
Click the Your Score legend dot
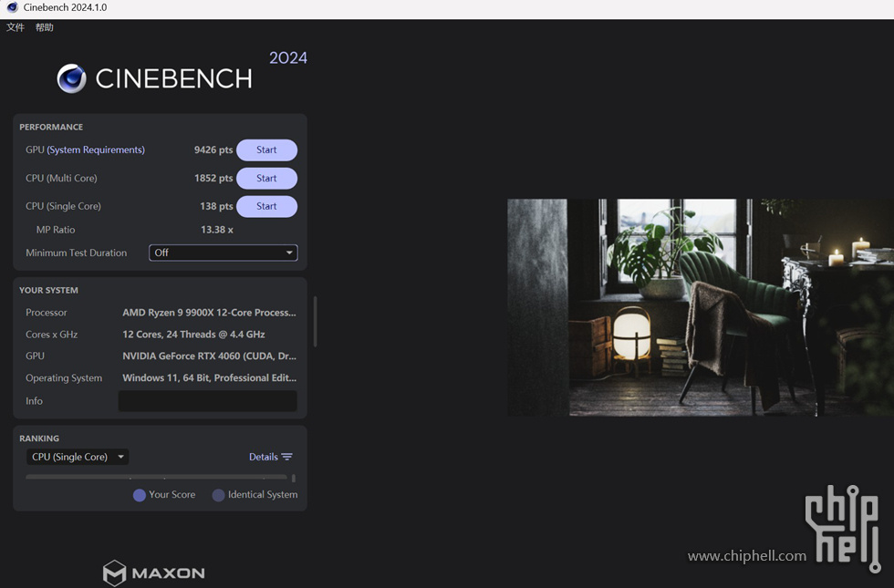[139, 495]
